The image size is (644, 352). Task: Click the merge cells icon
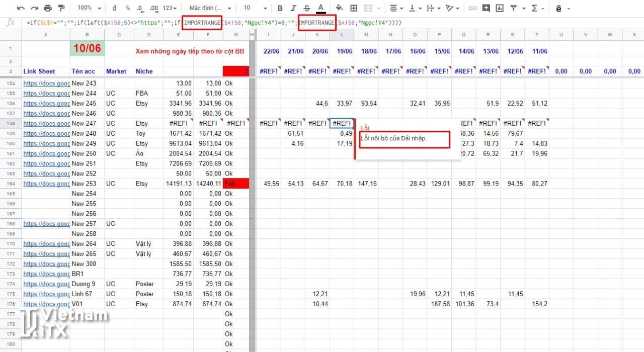point(368,8)
